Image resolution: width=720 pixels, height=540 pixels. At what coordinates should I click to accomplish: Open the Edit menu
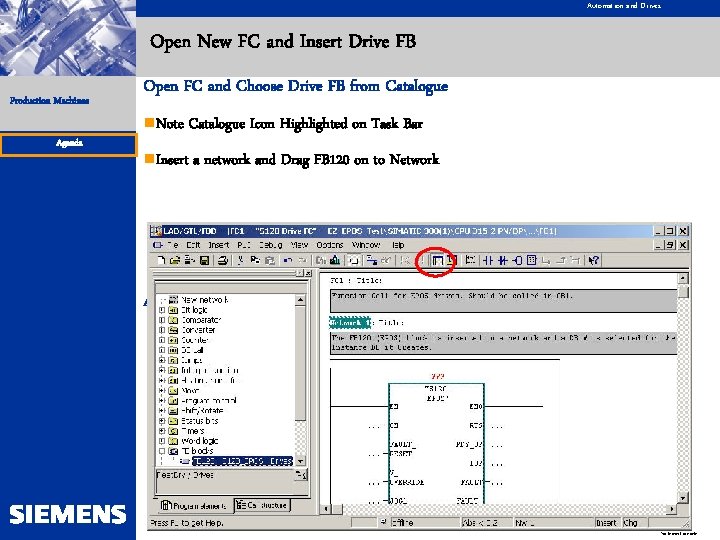coord(193,245)
